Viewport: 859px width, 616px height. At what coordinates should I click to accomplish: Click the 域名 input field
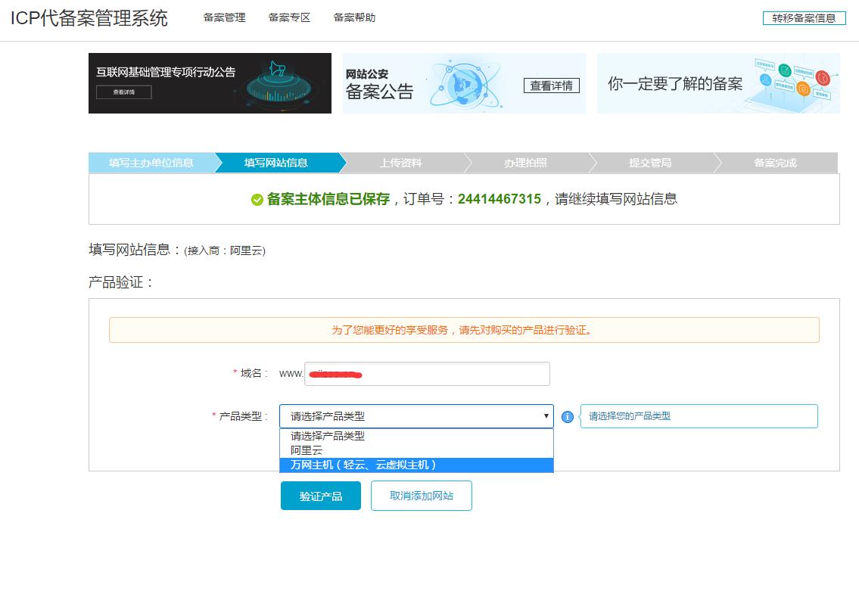(427, 374)
